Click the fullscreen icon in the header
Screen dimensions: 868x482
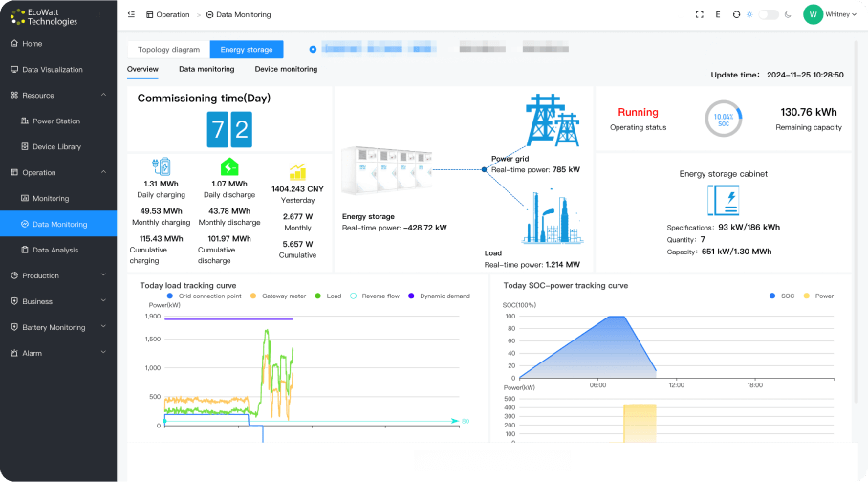pos(700,14)
